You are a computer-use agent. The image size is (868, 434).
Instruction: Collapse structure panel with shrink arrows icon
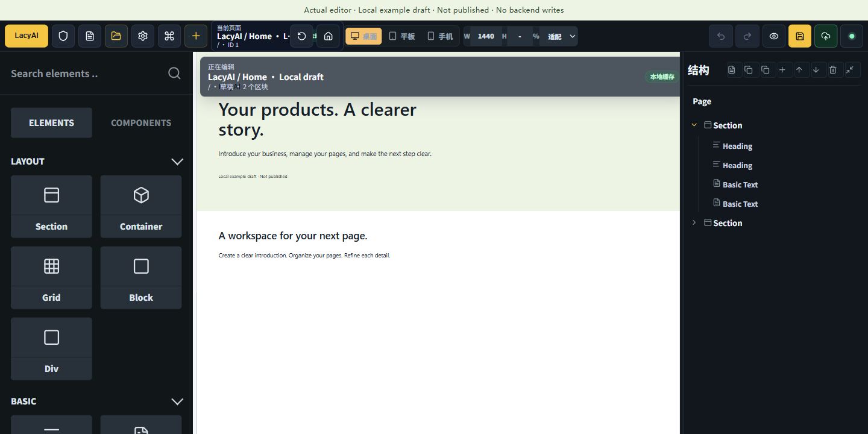850,70
